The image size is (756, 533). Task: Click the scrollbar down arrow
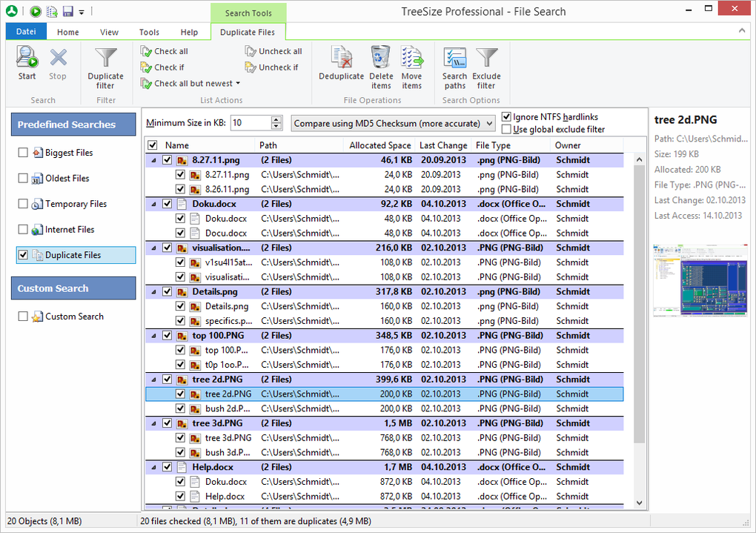640,503
